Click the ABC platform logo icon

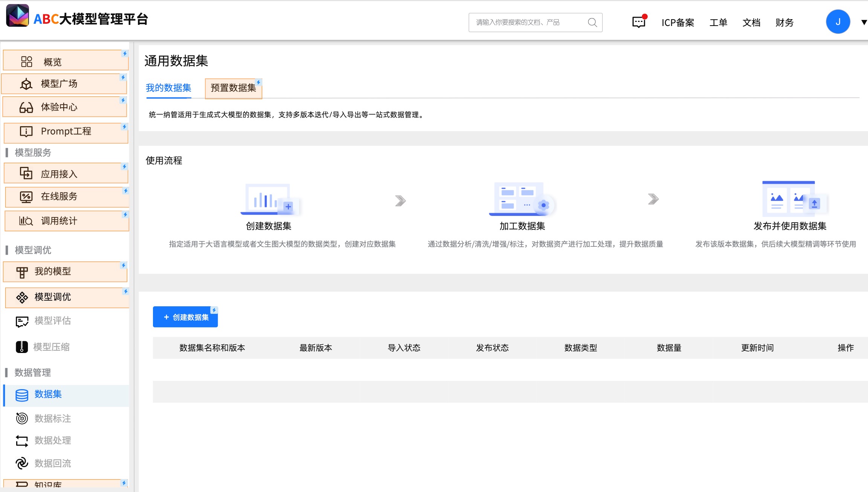click(x=17, y=15)
